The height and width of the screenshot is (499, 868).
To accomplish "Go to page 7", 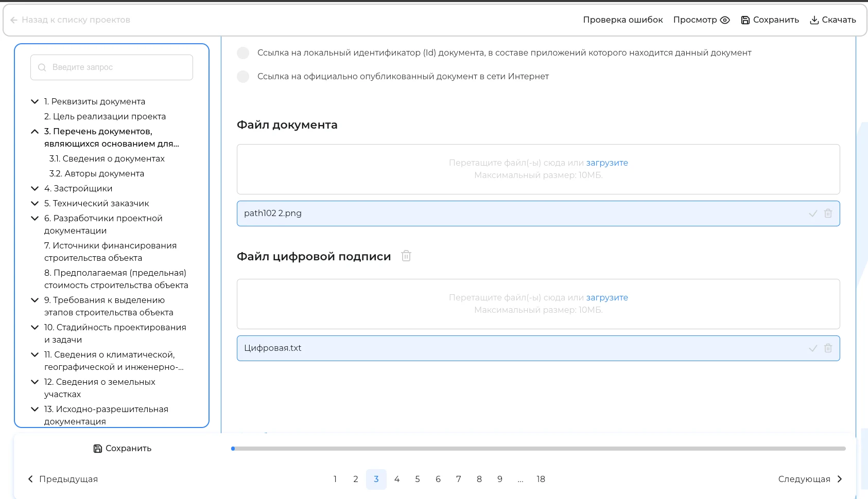I will [459, 479].
